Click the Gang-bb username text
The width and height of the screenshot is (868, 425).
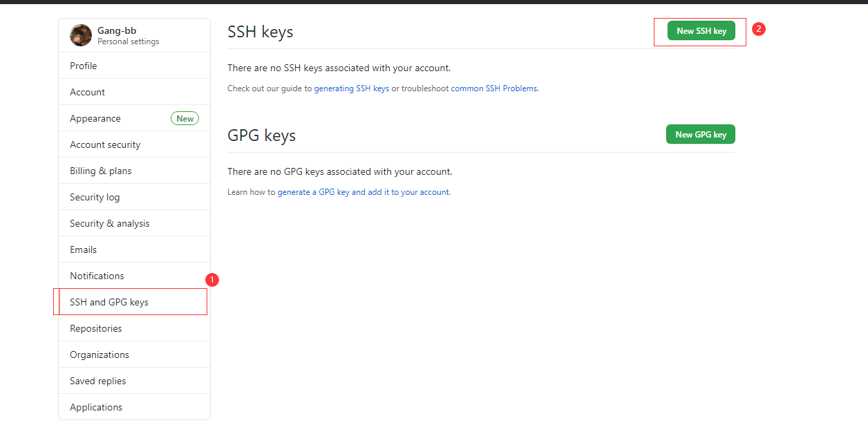pyautogui.click(x=117, y=30)
